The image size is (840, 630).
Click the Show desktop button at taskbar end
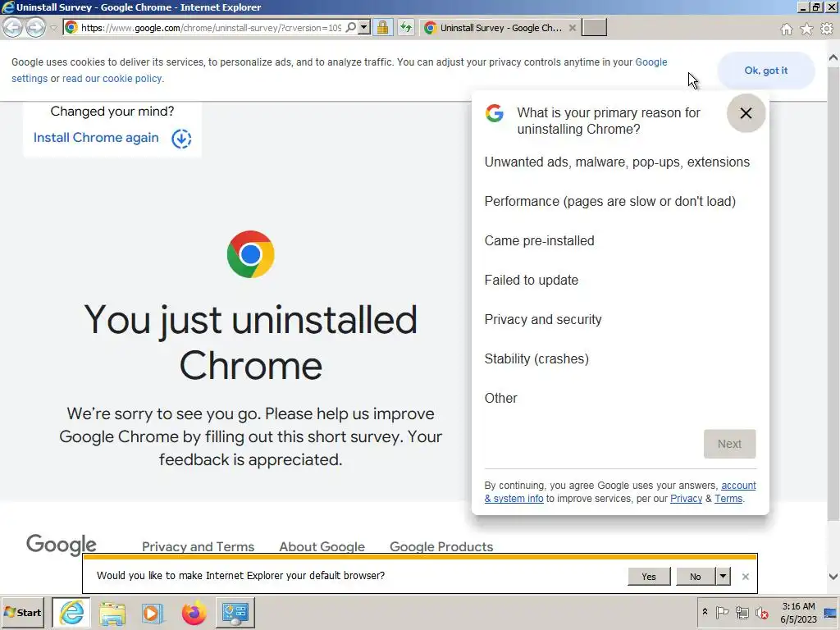[832, 612]
